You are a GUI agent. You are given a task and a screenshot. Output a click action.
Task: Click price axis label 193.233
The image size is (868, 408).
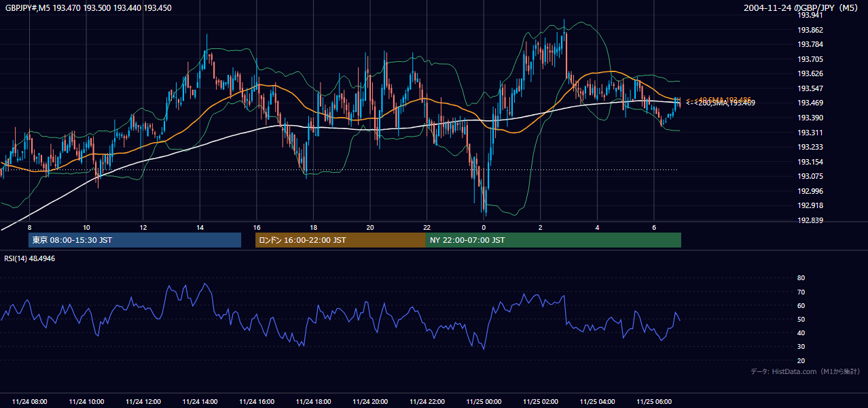pos(810,147)
